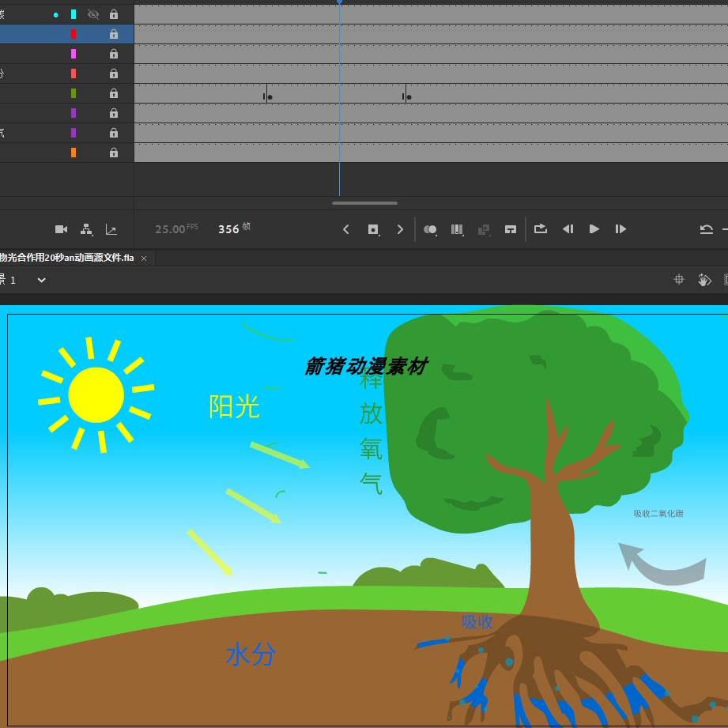
Task: Step back one frame
Action: 568,229
